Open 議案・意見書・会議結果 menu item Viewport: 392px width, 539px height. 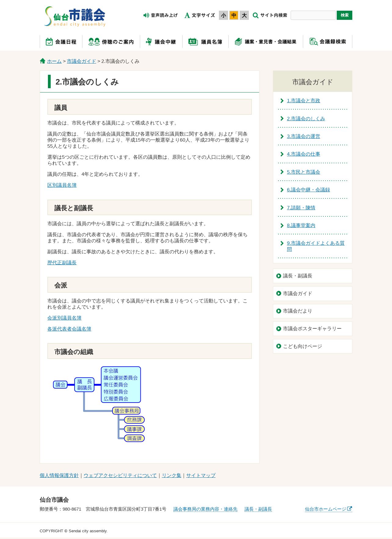[266, 42]
